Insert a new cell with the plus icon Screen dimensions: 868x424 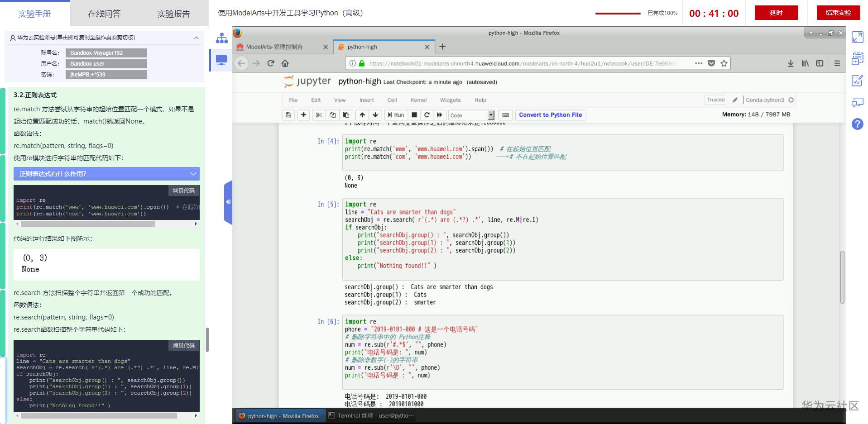(x=303, y=115)
